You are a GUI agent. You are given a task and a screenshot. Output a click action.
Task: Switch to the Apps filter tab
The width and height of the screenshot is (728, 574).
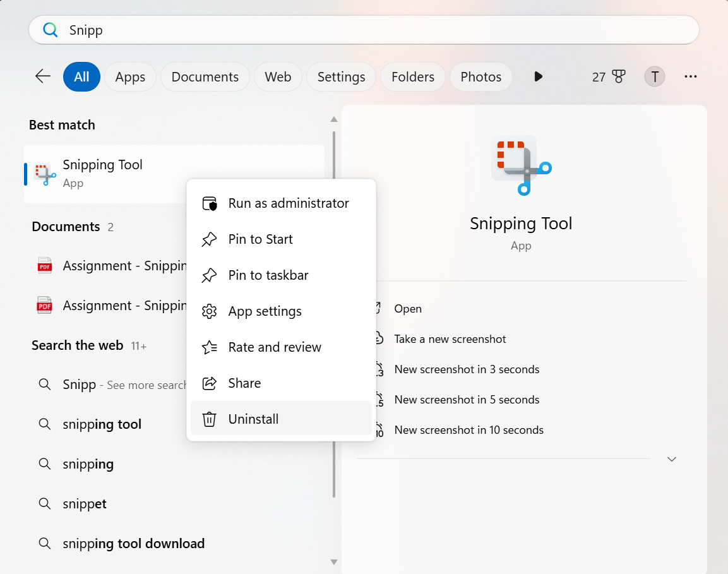coord(130,76)
